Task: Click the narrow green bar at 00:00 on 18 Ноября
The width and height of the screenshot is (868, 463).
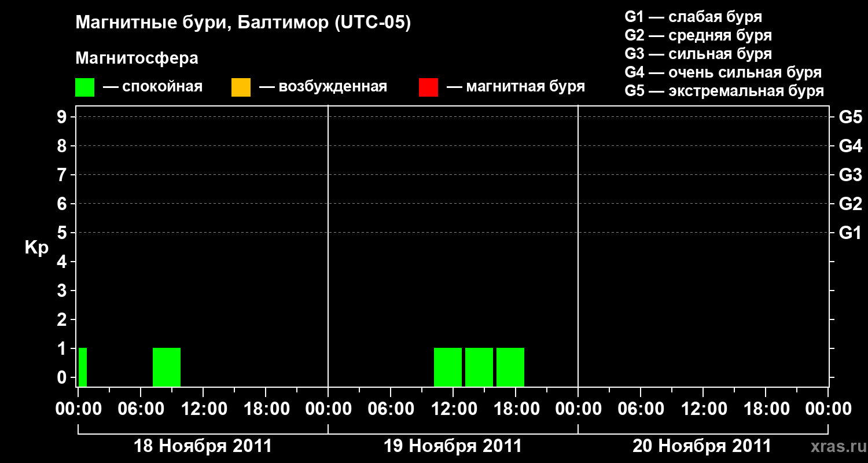Action: tap(83, 367)
